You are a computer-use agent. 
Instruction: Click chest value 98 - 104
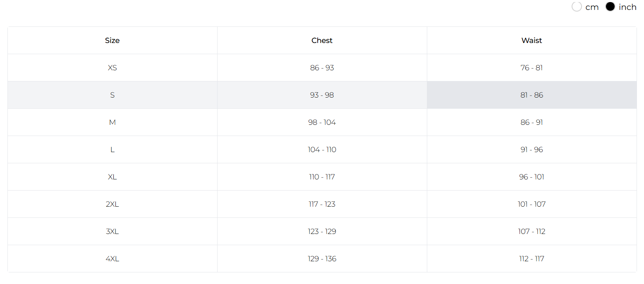click(322, 122)
